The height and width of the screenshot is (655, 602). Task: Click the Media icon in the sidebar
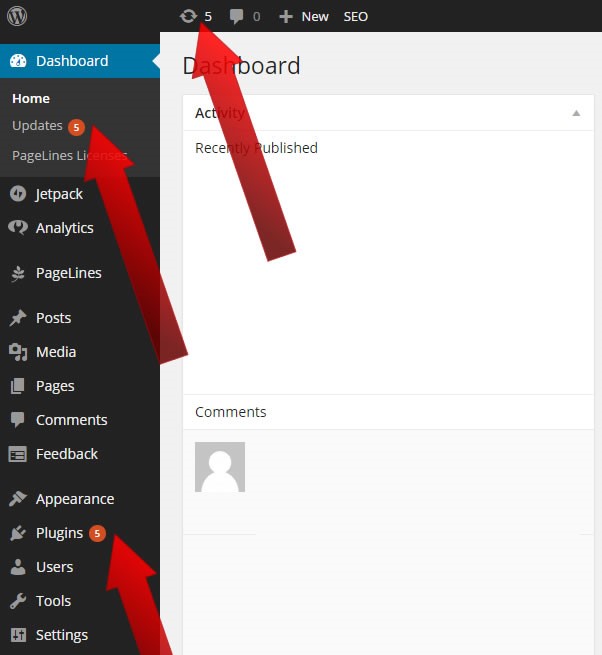pyautogui.click(x=18, y=352)
